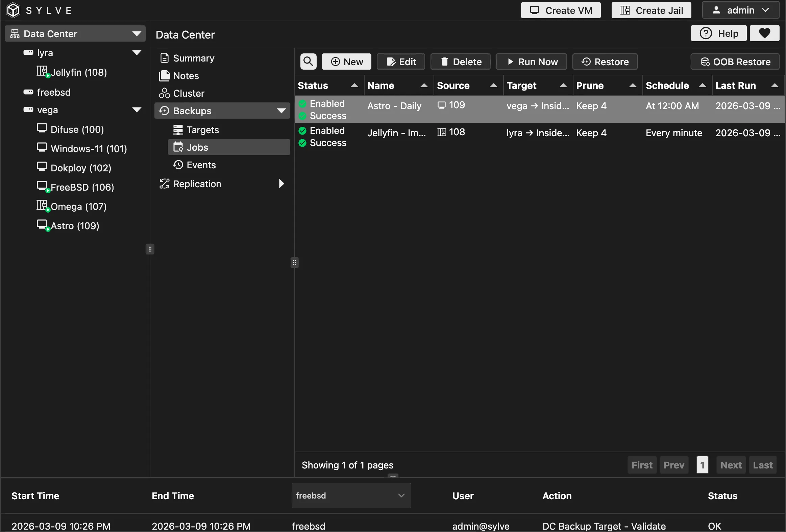Click the Run Now button

(531, 62)
